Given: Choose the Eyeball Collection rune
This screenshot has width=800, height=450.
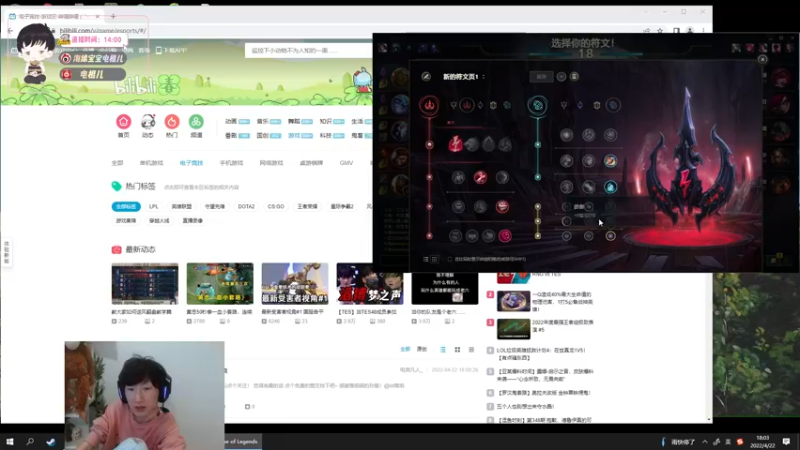Looking at the screenshot, I should point(502,207).
